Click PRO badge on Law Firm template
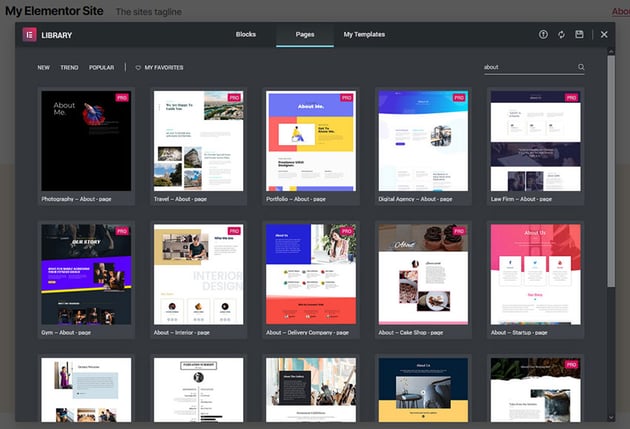 click(571, 98)
